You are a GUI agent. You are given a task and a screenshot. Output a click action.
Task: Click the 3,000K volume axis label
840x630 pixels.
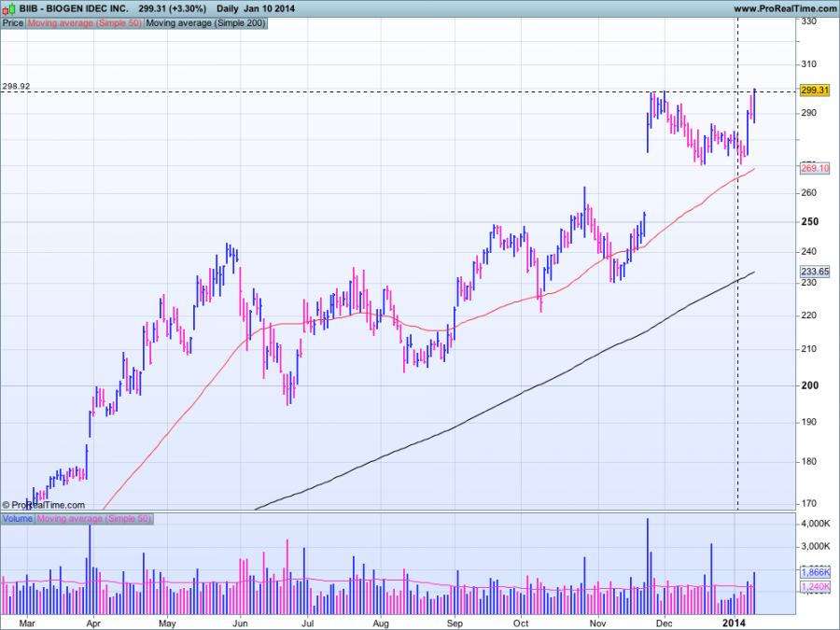[x=816, y=546]
